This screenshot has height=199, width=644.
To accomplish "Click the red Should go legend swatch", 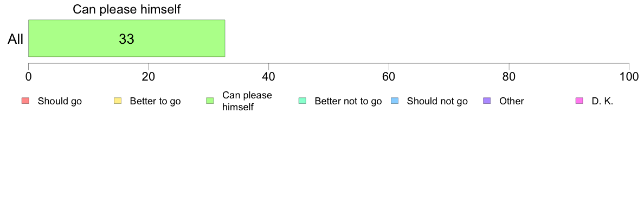I will (x=25, y=101).
